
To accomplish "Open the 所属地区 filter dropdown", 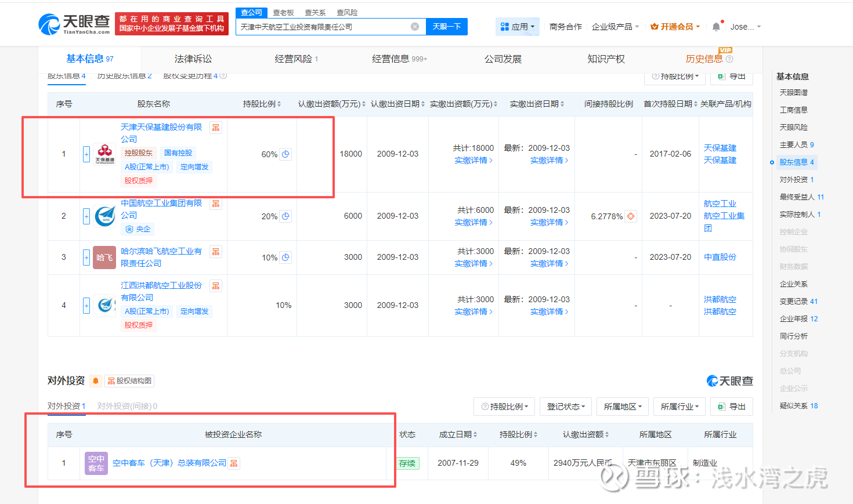I will [x=623, y=407].
